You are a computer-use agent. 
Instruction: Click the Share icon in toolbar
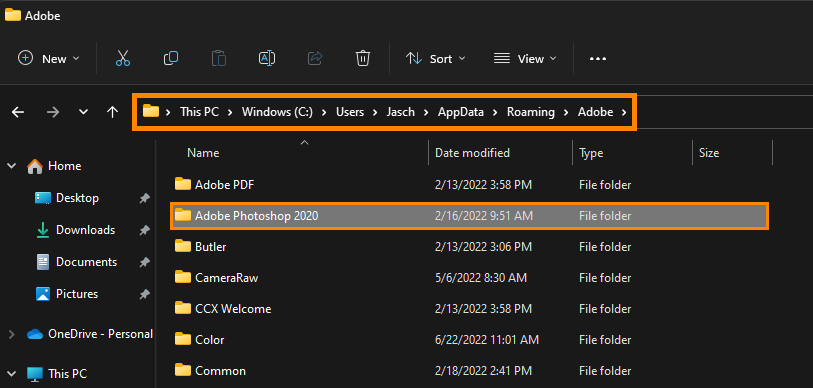pos(315,58)
